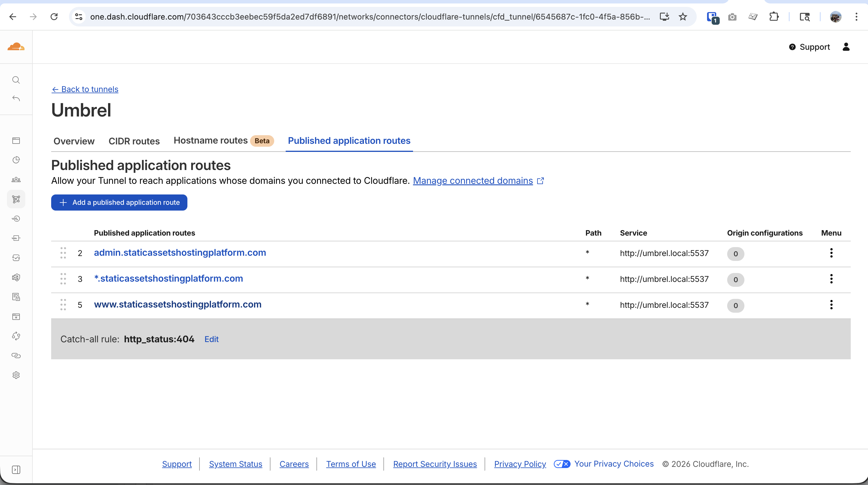Click the Cloudflare logo icon
868x485 pixels.
(16, 47)
